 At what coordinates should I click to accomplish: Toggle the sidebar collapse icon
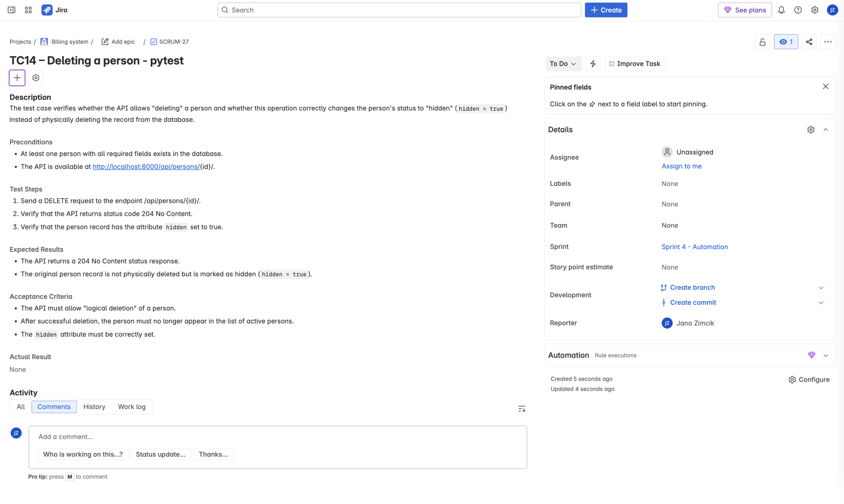click(x=12, y=10)
